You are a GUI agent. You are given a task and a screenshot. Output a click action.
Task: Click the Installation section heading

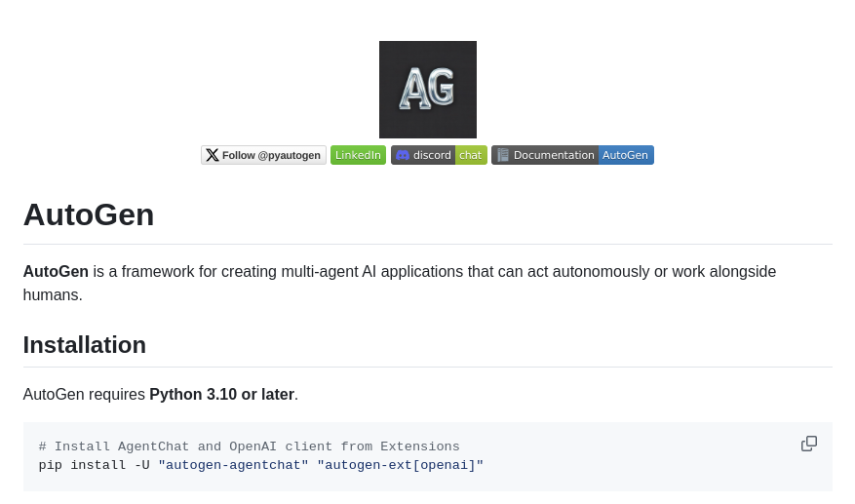85,345
